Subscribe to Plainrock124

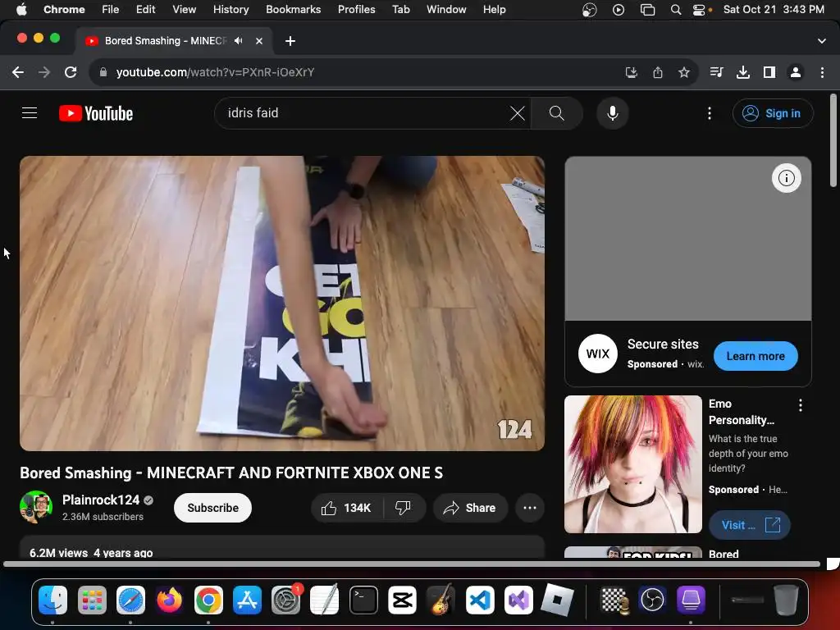[212, 508]
